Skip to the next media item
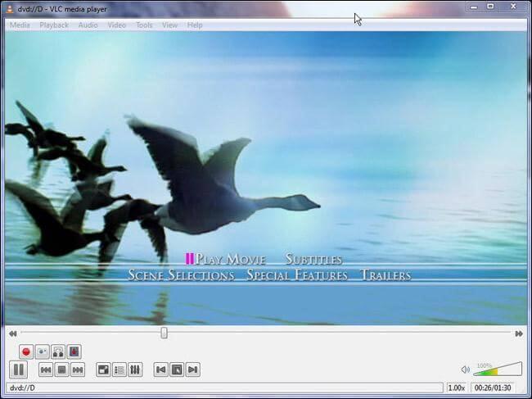 78,370
